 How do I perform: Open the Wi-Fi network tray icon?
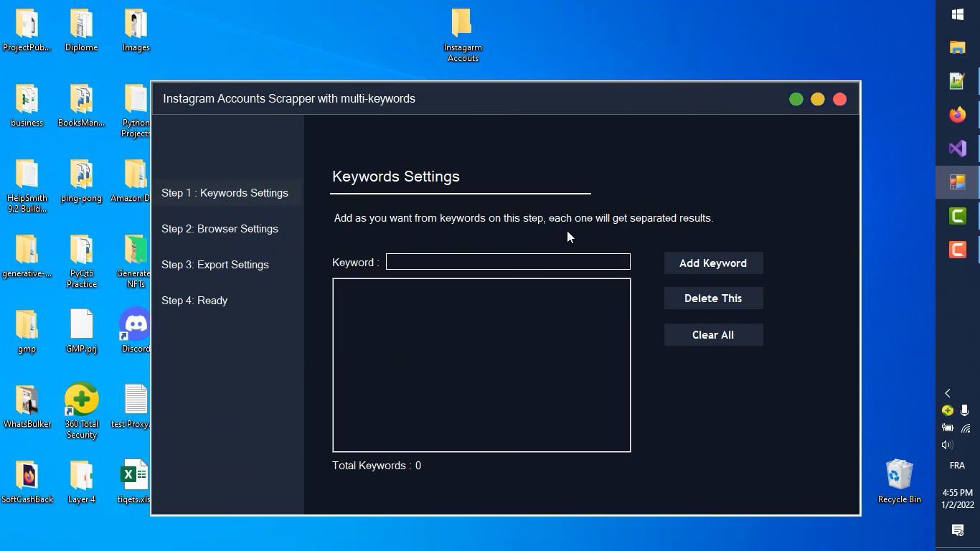pyautogui.click(x=965, y=428)
